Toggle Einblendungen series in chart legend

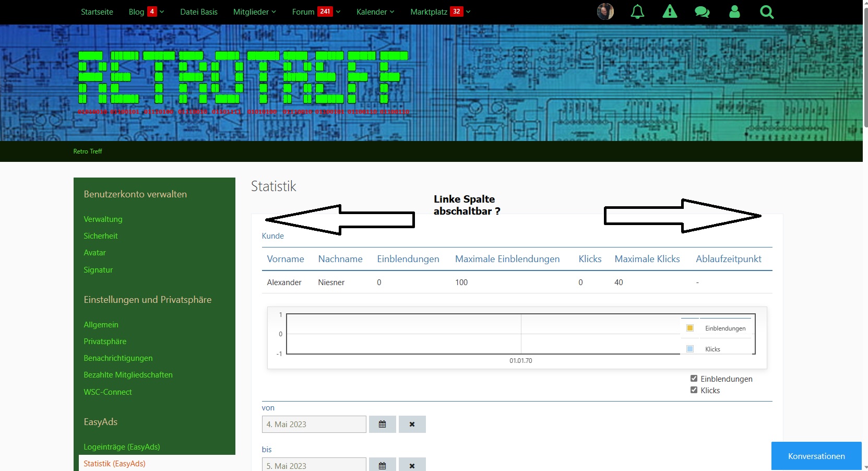click(725, 328)
